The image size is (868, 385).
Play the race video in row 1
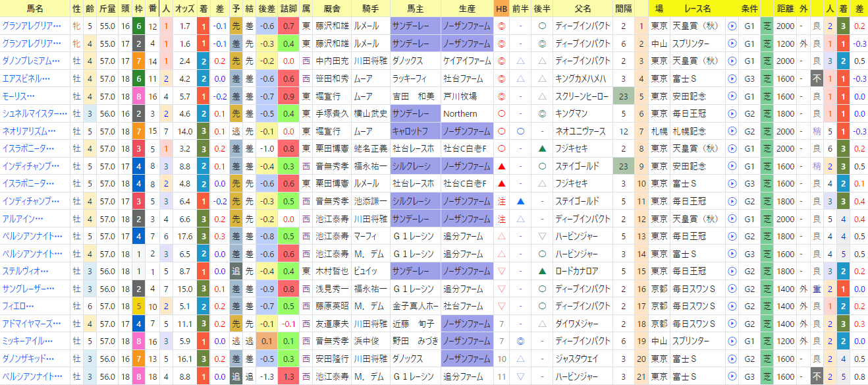732,26
